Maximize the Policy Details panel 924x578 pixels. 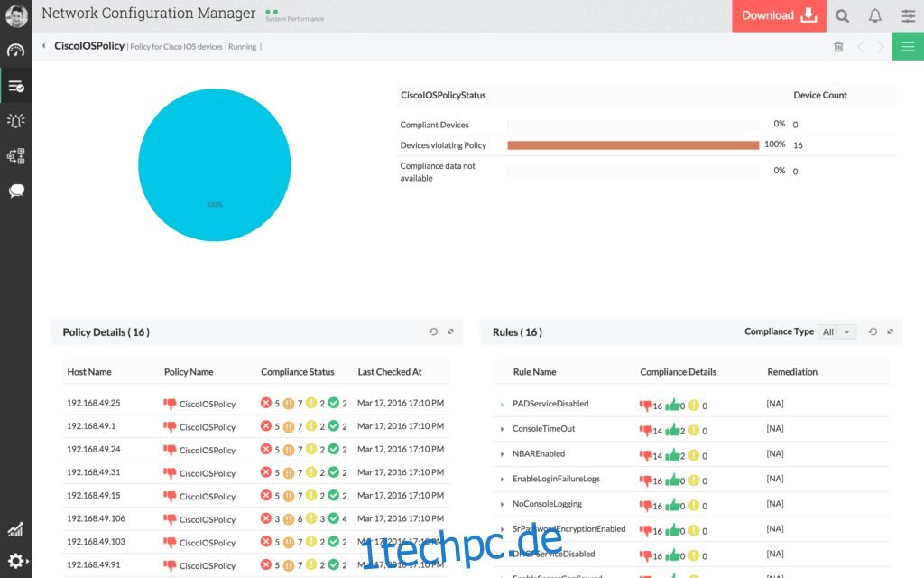[x=451, y=331]
